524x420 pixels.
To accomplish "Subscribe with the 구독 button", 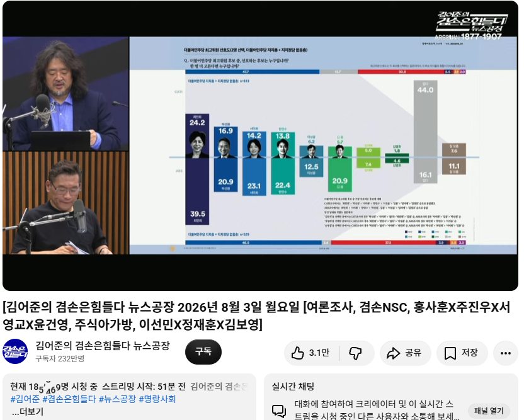I will pyautogui.click(x=203, y=352).
